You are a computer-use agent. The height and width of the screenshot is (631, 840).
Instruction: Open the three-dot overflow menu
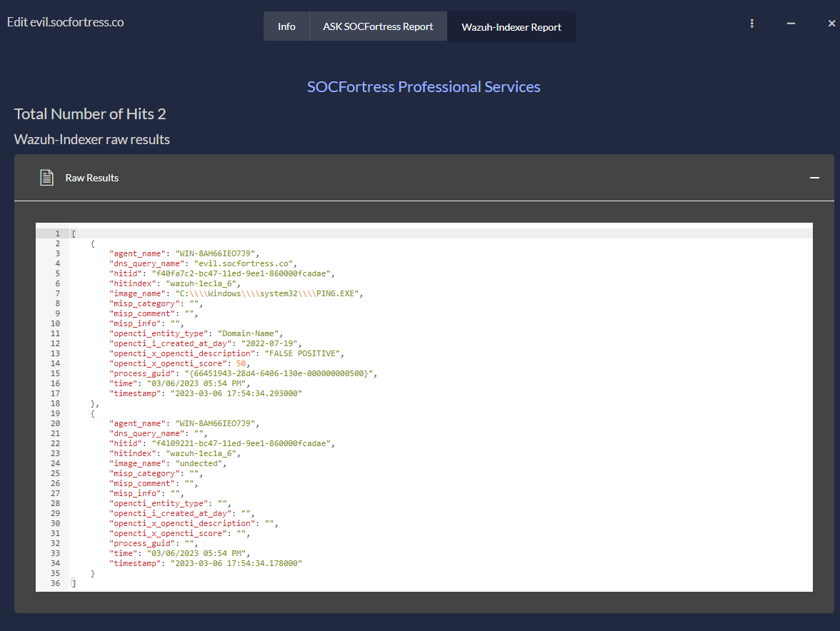[x=751, y=24]
